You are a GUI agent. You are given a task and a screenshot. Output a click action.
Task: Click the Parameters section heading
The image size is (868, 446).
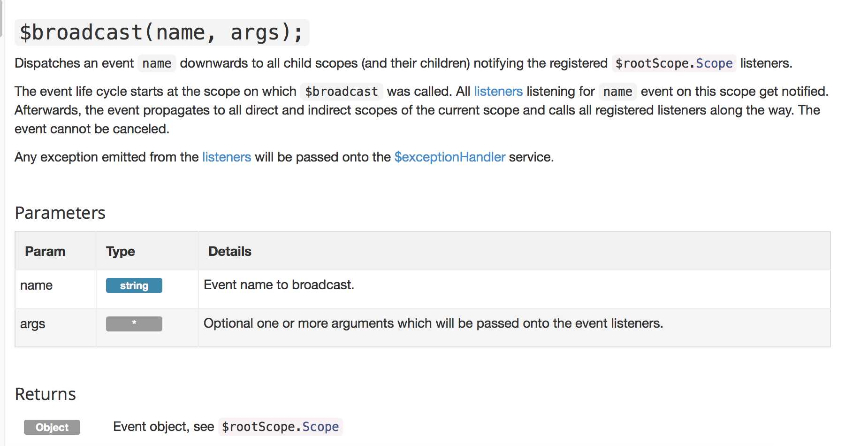tap(60, 213)
